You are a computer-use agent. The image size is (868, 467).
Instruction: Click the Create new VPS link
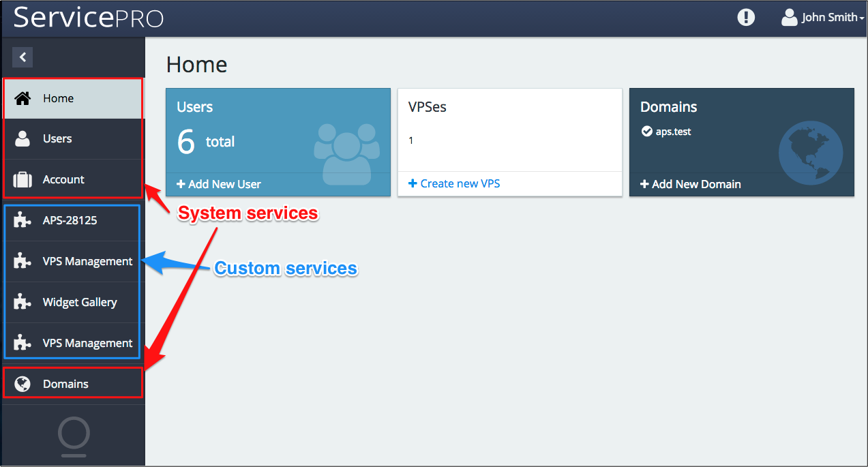coord(454,183)
